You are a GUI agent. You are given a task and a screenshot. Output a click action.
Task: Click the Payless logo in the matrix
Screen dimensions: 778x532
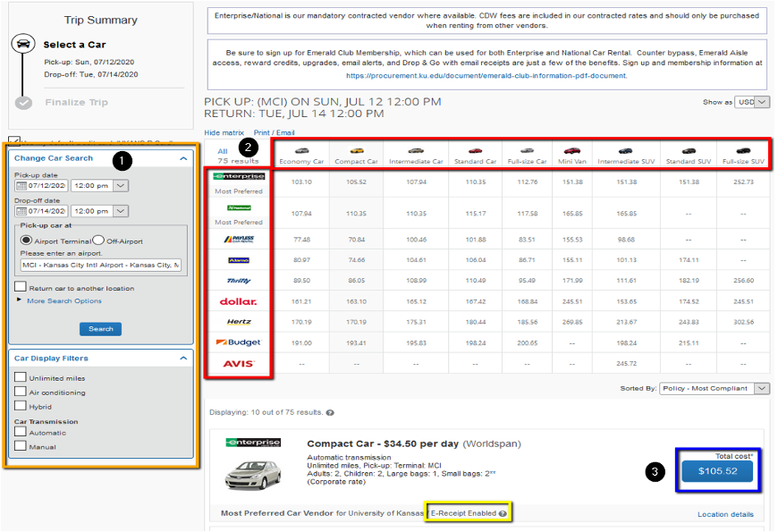pos(239,240)
